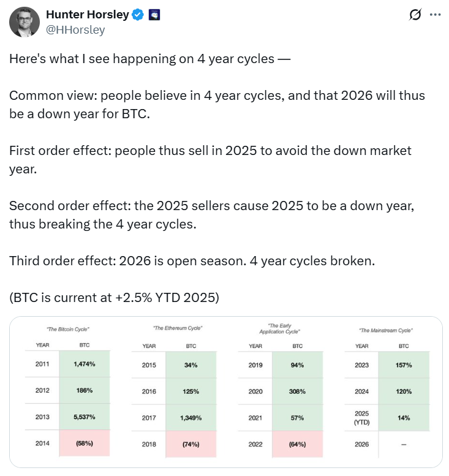Click the "4 year cycles" opening sentence
The image size is (449, 476).
[150, 59]
